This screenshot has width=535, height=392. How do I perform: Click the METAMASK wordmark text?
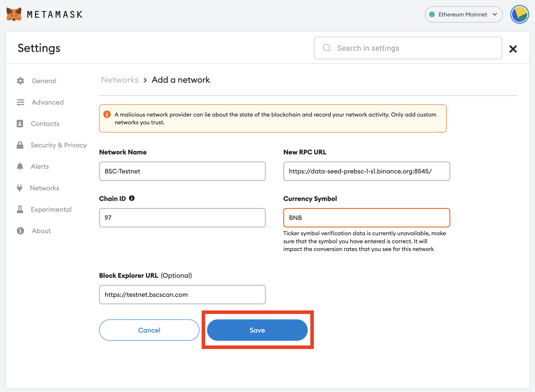coord(55,15)
